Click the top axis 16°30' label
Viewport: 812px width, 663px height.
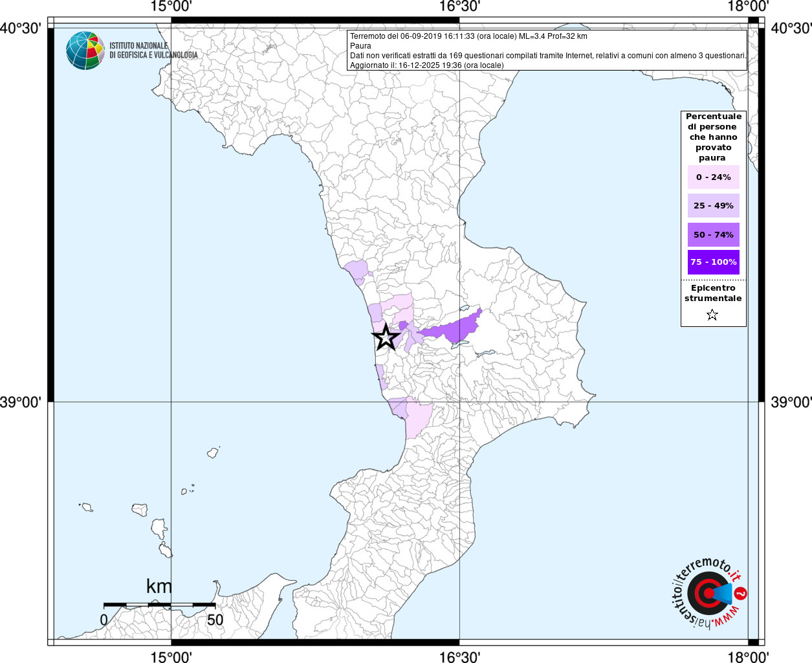[459, 6]
